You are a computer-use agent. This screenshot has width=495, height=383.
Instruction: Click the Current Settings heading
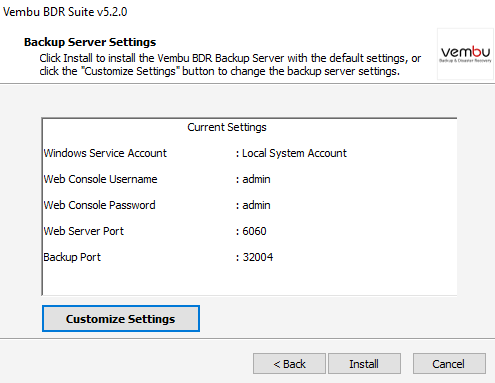click(x=227, y=127)
